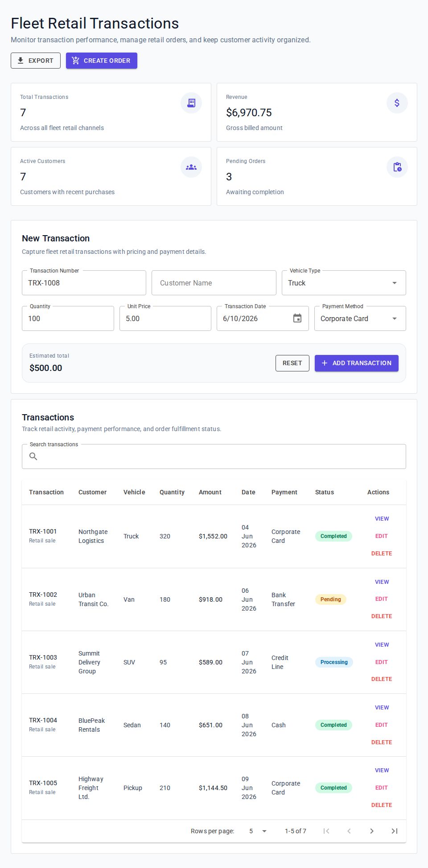Delete transaction TRX-1003
Image resolution: width=428 pixels, height=868 pixels.
point(382,679)
